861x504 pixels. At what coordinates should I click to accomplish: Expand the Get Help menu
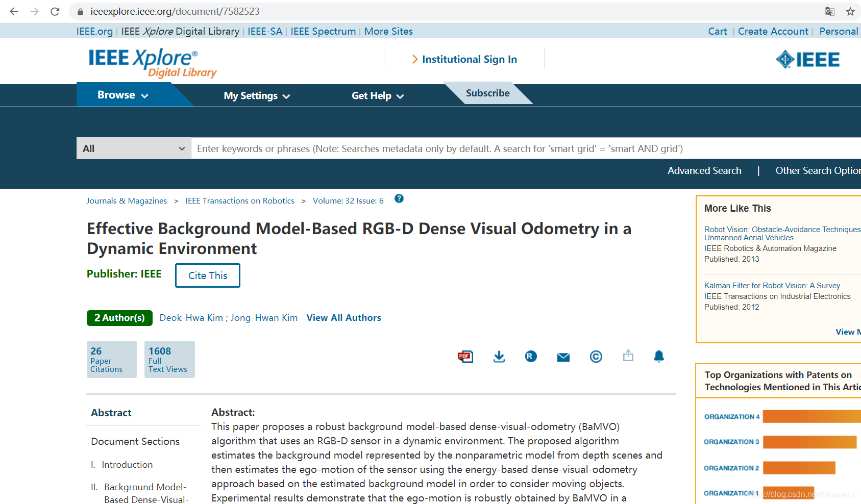(378, 95)
